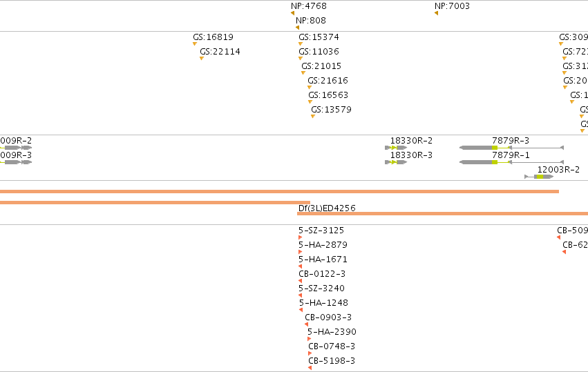
Task: Click the NP:4768 triangle marker
Action: click(x=292, y=14)
